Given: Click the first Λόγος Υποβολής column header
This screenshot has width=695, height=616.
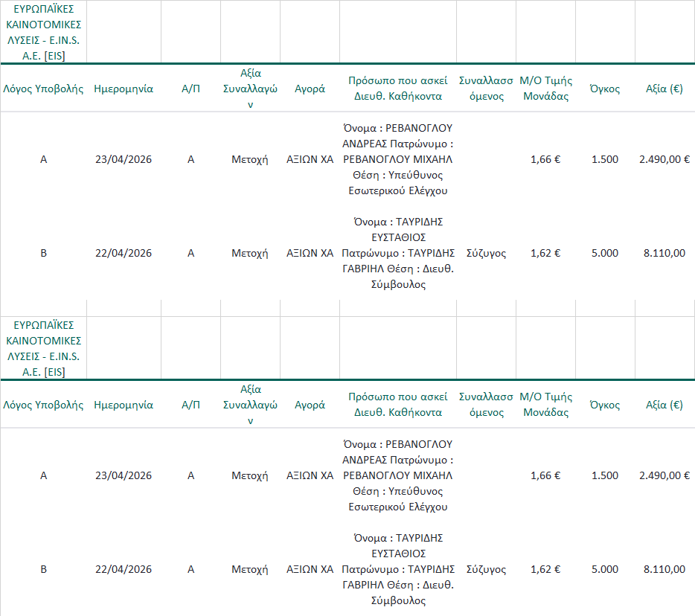Looking at the screenshot, I should coord(43,89).
